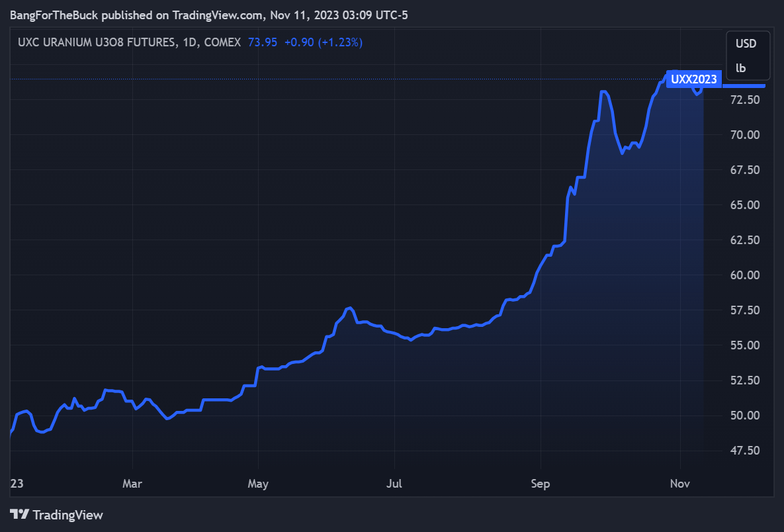Image resolution: width=784 pixels, height=532 pixels.
Task: Click the 73.95 last price value
Action: click(x=262, y=42)
